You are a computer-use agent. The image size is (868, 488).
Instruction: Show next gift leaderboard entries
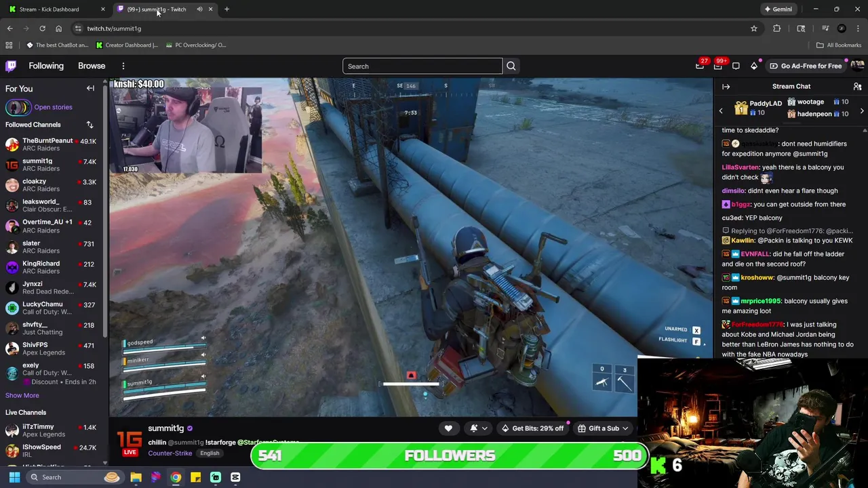pos(862,110)
